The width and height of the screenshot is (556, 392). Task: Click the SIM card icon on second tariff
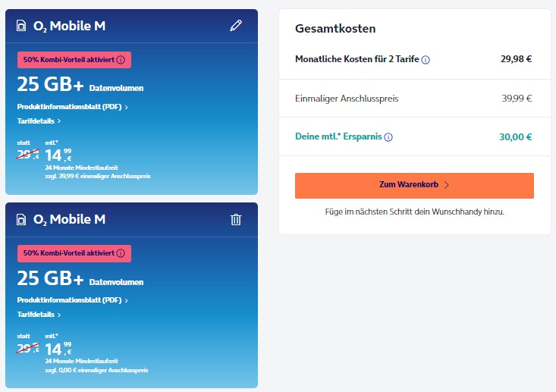[21, 219]
